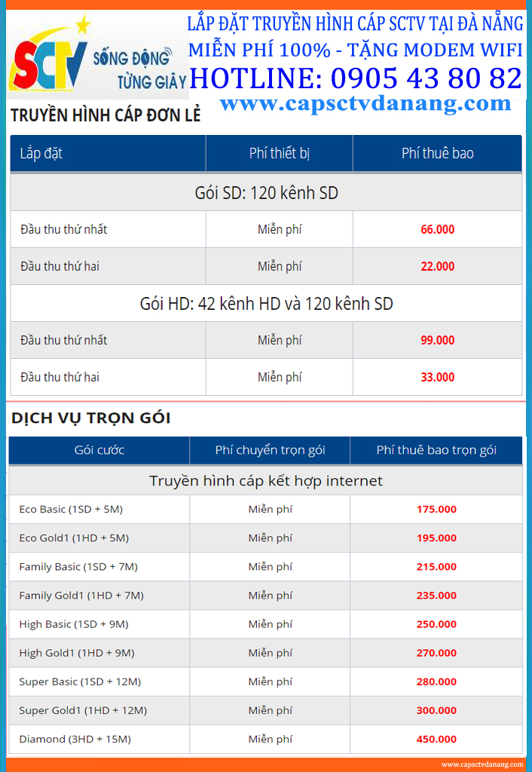This screenshot has height=772, width=532.
Task: Click the hotline number 0905 43 80 82
Action: [427, 78]
